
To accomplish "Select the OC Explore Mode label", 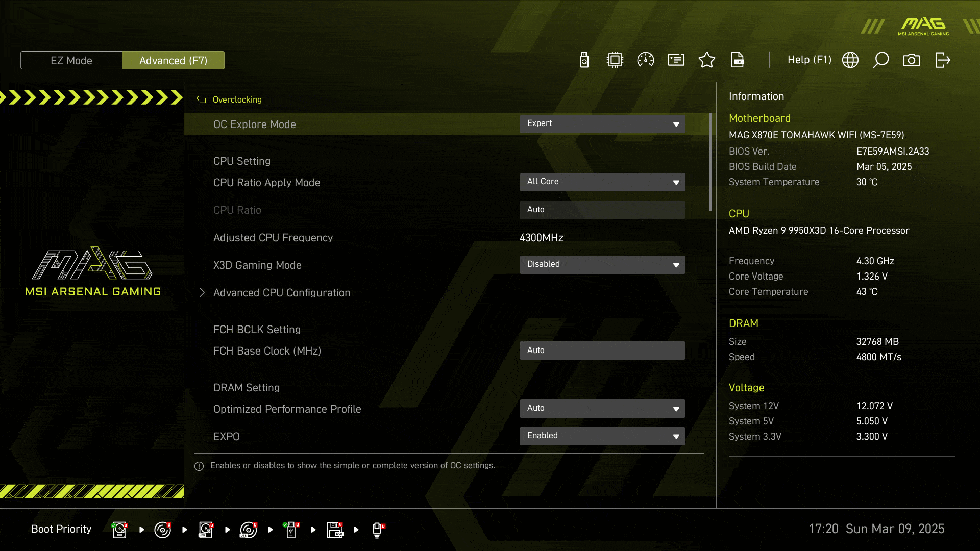I will [255, 124].
